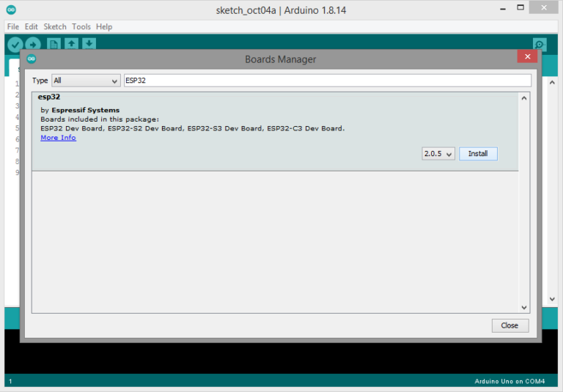The height and width of the screenshot is (392, 563).
Task: Open the File menu
Action: click(x=13, y=26)
